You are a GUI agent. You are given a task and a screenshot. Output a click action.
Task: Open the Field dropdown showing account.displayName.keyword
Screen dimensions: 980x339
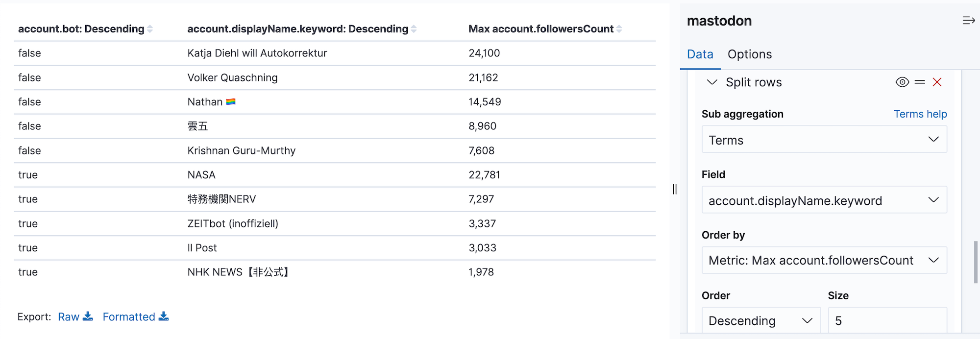pos(824,200)
